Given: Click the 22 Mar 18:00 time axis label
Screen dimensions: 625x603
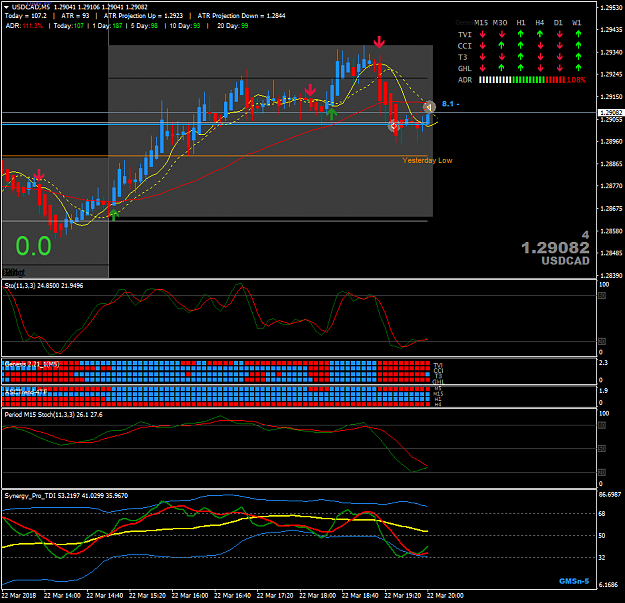Looking at the screenshot, I should tap(317, 595).
